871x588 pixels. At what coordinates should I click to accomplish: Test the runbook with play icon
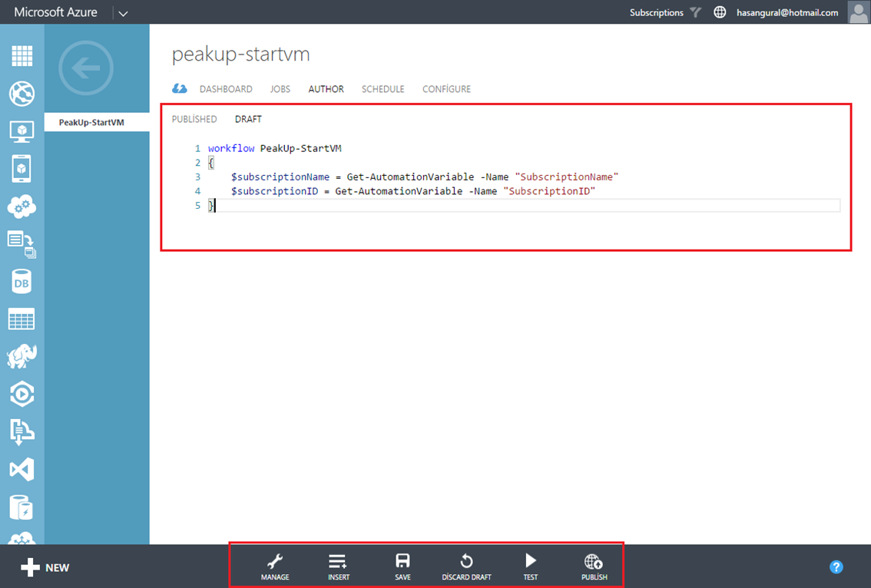531,567
